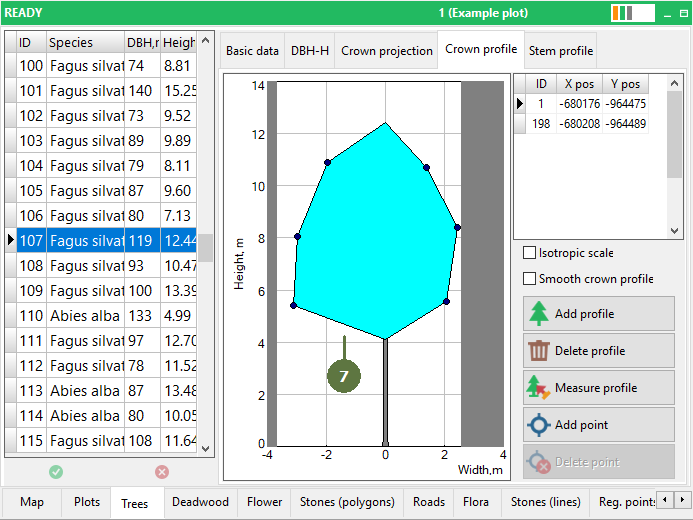Open the Deadwood tab
This screenshot has height=520, width=693.
click(200, 502)
